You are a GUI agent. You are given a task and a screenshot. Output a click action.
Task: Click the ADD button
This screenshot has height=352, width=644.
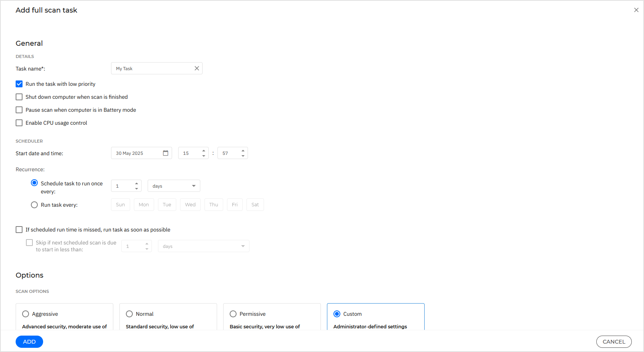pyautogui.click(x=29, y=342)
